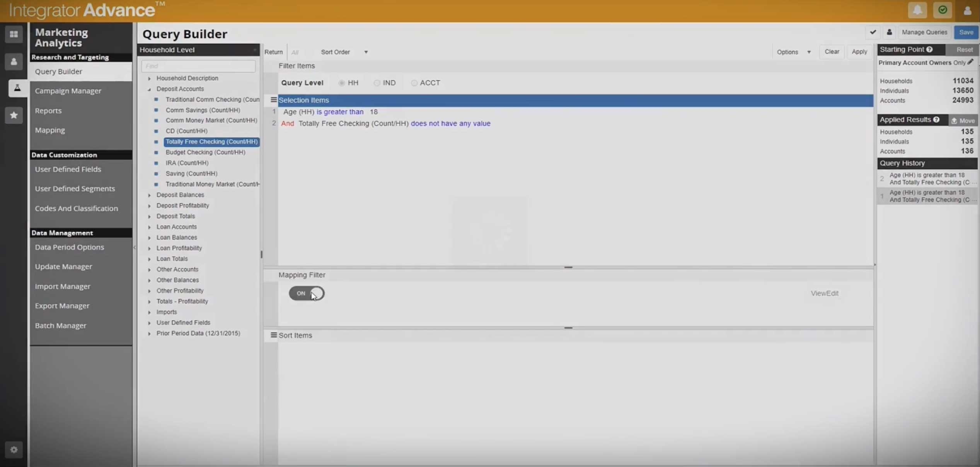980x467 pixels.
Task: Click the Manage Queries button
Action: (924, 33)
